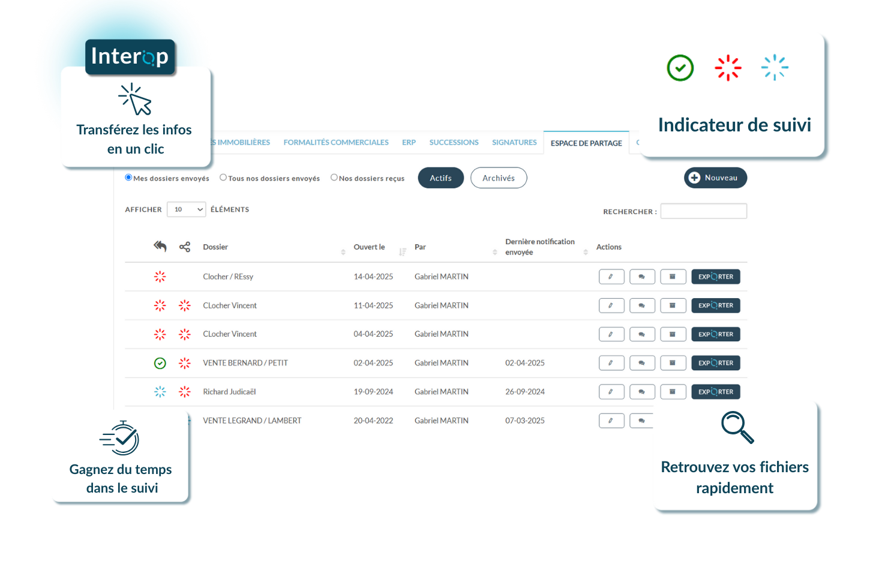Select the Nos dossiers reçus radio button

tap(334, 177)
